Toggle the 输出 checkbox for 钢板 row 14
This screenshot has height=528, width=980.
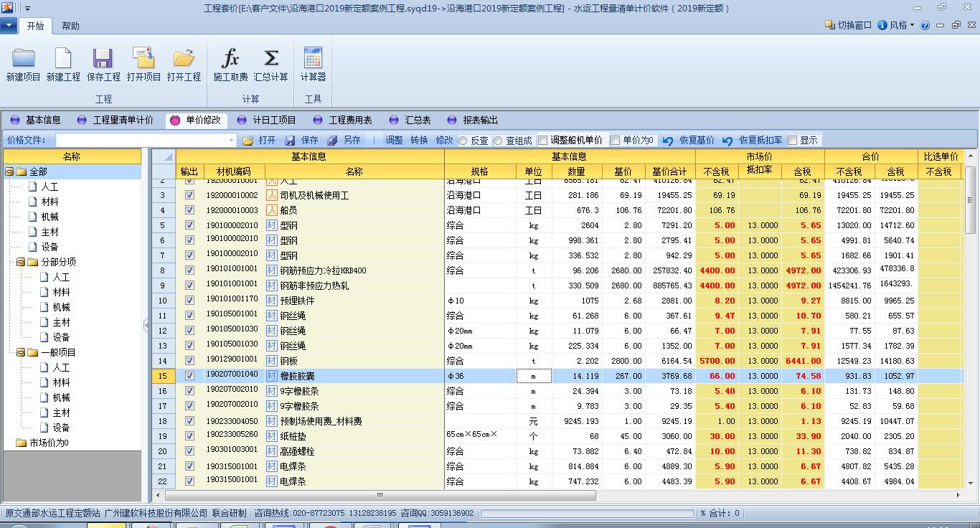coord(189,361)
